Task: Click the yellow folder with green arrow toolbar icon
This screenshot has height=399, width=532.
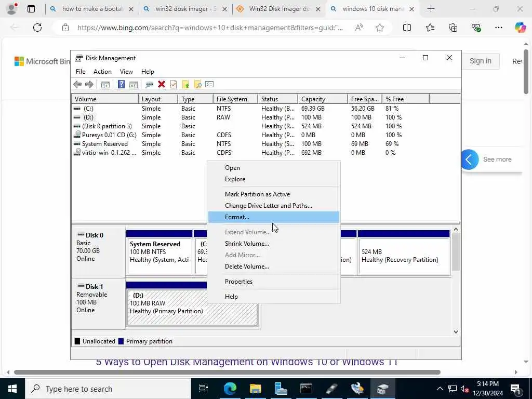Action: point(185,85)
